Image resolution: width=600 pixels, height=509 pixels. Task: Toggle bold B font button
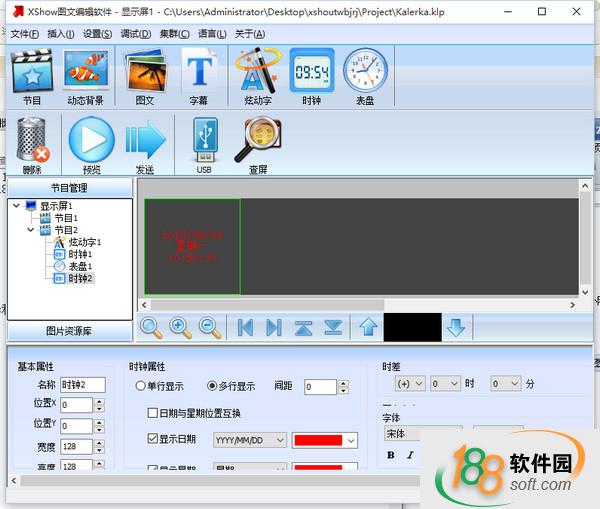(x=391, y=456)
